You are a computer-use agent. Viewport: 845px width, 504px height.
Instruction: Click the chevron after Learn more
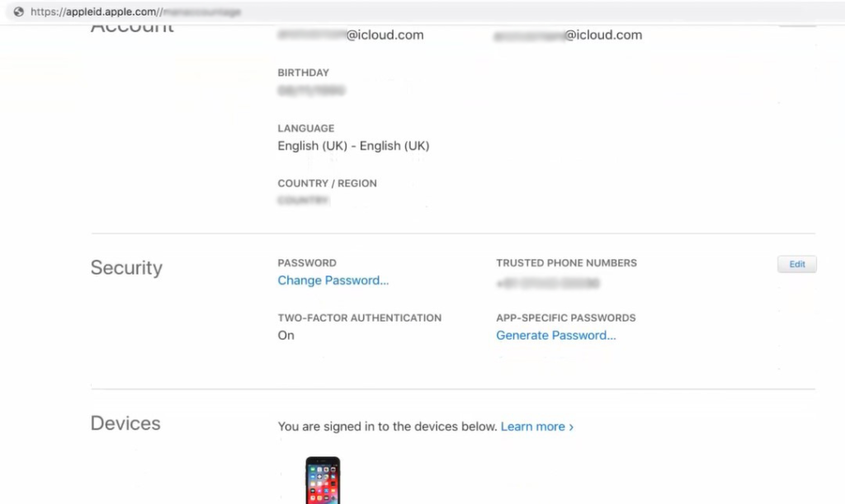tap(571, 427)
